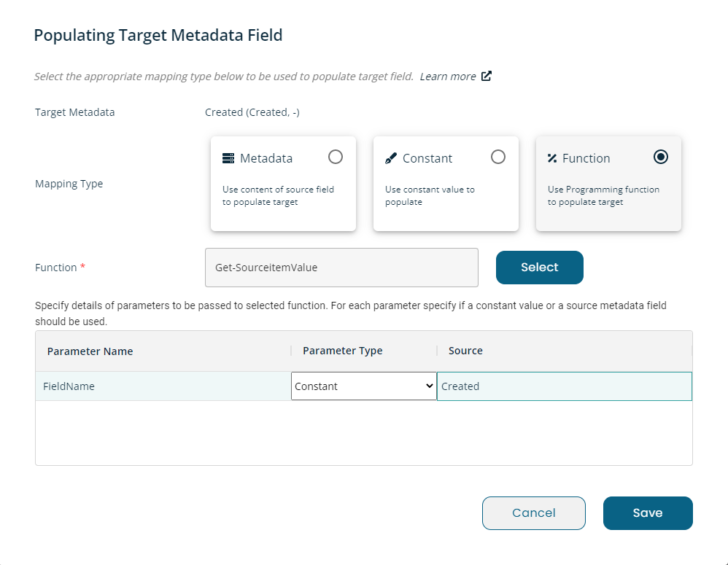Click the Metadata stacked-rows icon
This screenshot has height=565, width=728.
coord(228,158)
